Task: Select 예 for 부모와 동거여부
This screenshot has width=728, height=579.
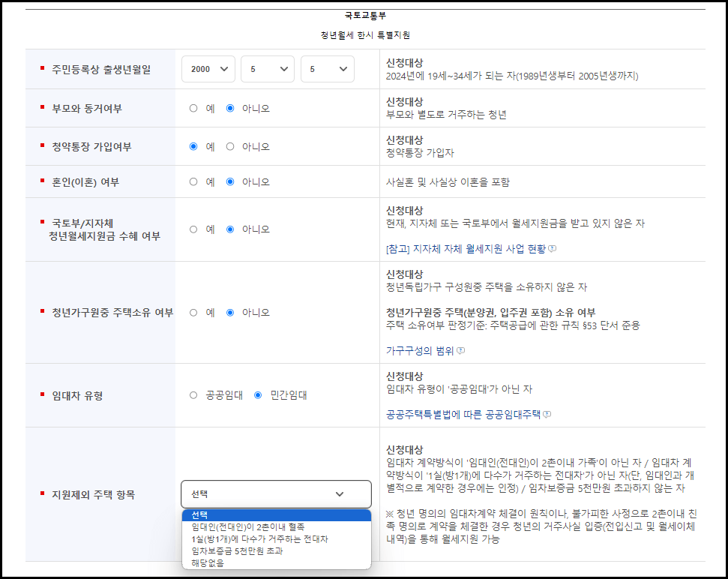Action: (x=193, y=106)
